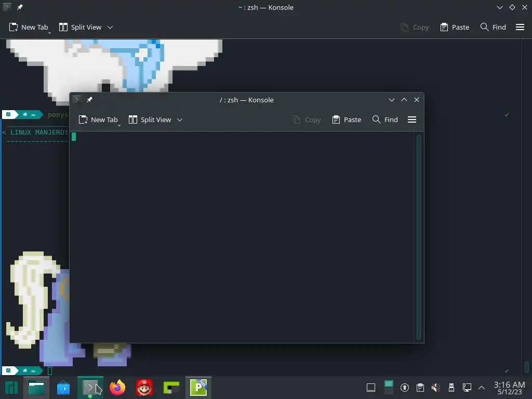Expand hidden system tray icons arrow
Screen dimensions: 532x399
pos(482,388)
